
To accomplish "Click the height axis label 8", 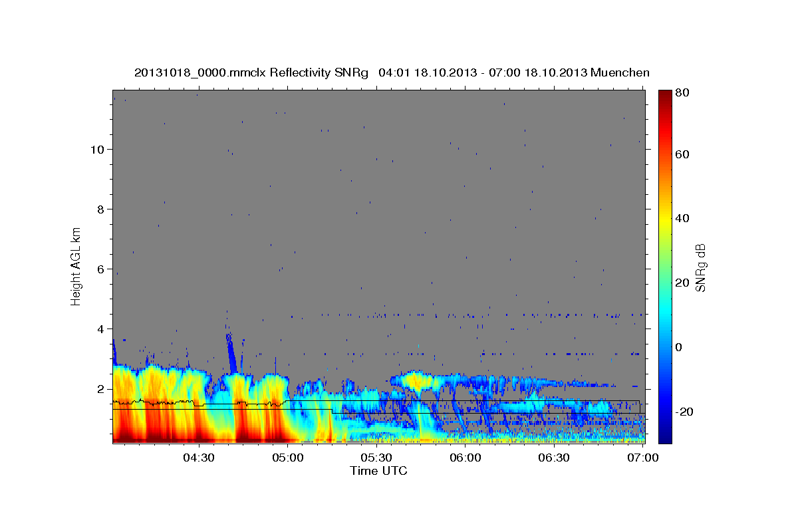I will [100, 209].
